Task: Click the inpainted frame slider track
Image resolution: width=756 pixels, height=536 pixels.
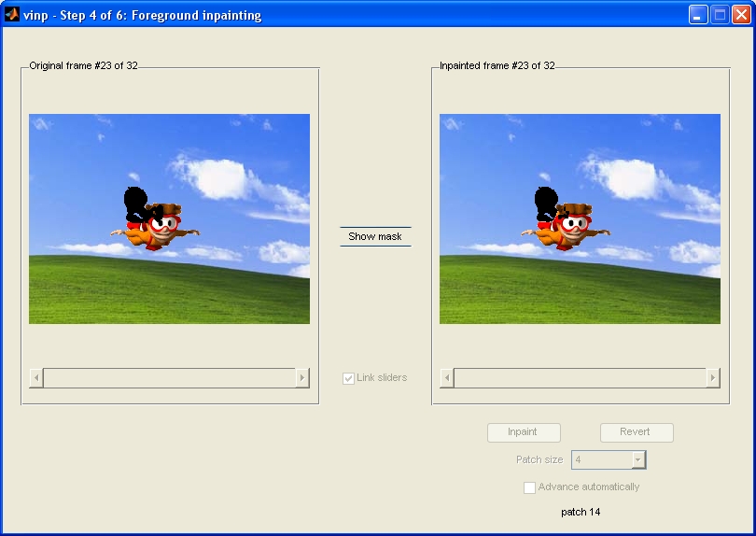Action: pyautogui.click(x=580, y=377)
